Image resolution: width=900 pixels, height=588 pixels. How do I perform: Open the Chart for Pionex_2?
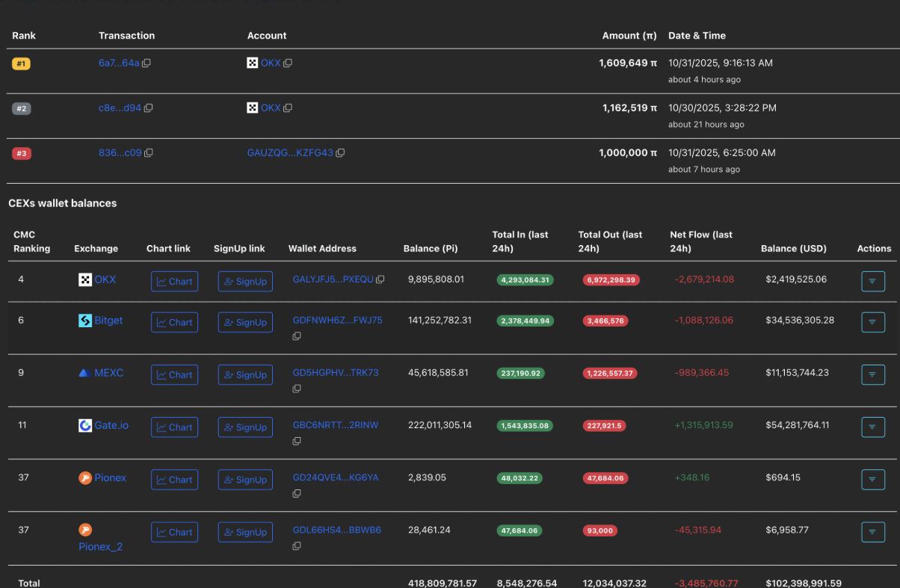click(x=174, y=532)
